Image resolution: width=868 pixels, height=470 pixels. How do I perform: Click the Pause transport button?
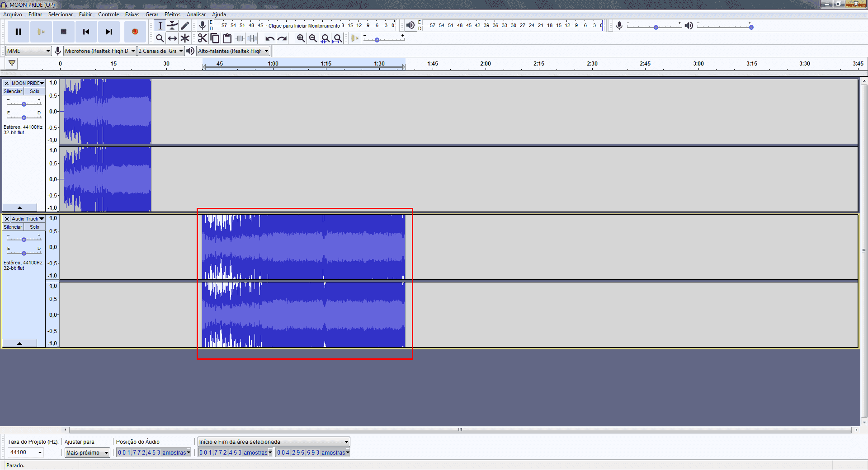click(19, 32)
